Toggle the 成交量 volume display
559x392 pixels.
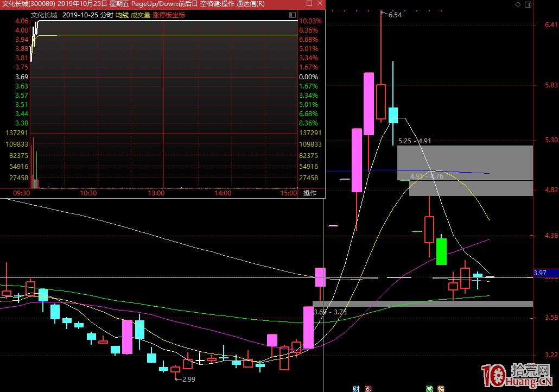141,15
